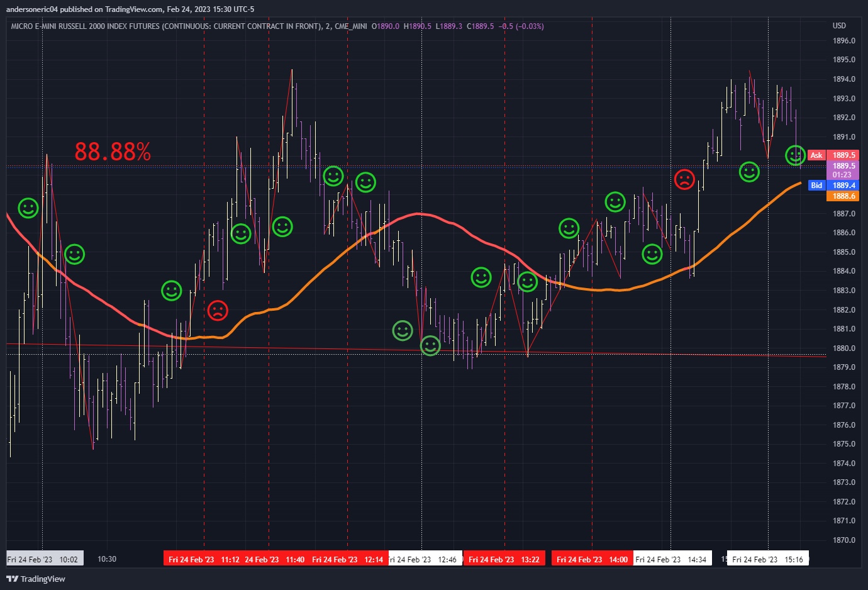Click the green smiley at the 1880 low after 12:46
This screenshot has width=868, height=590.
click(430, 345)
